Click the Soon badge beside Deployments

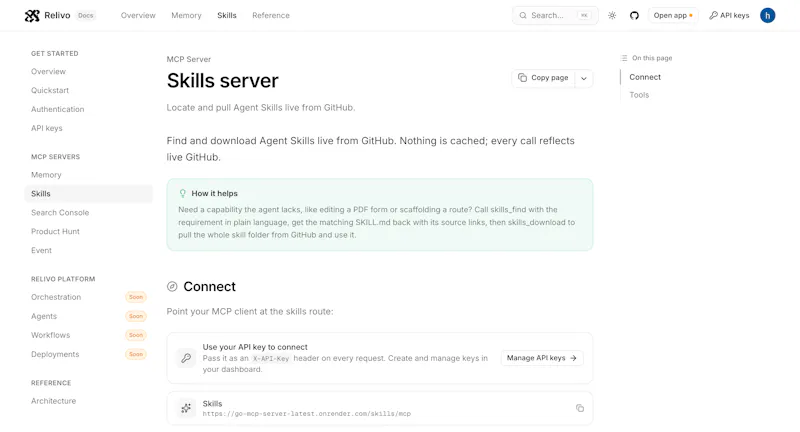(x=136, y=354)
